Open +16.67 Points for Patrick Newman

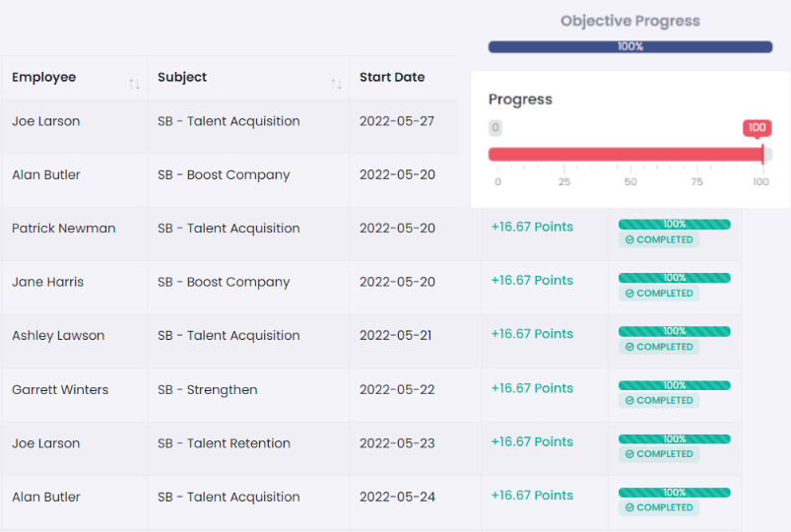532,227
